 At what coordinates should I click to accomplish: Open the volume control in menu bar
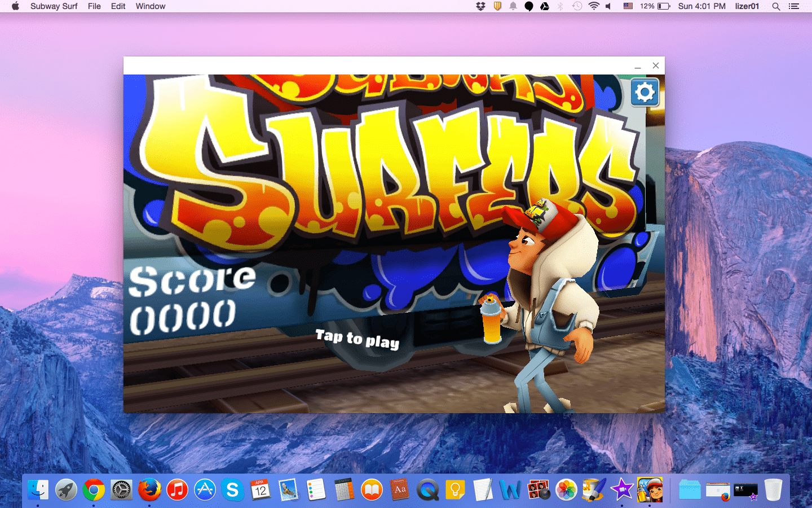click(x=608, y=6)
